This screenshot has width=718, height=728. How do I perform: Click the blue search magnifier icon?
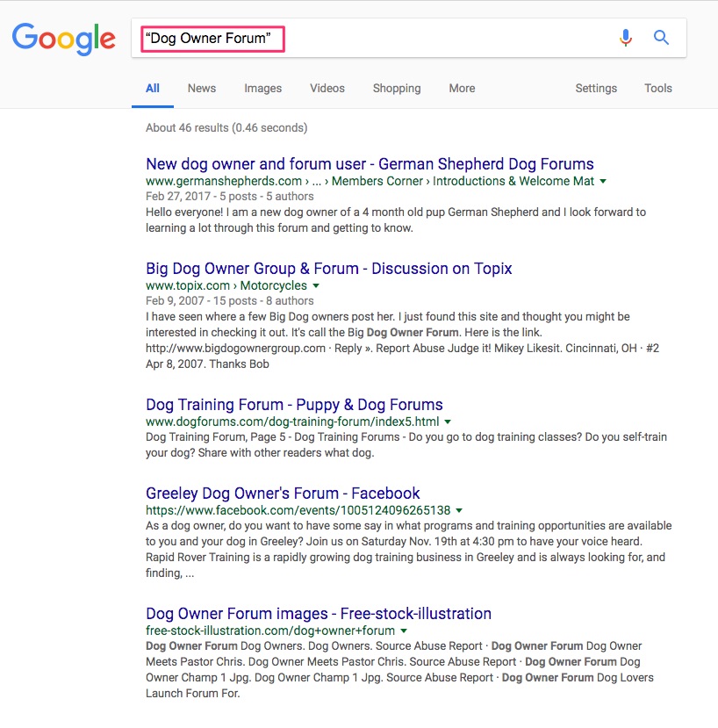tap(661, 37)
